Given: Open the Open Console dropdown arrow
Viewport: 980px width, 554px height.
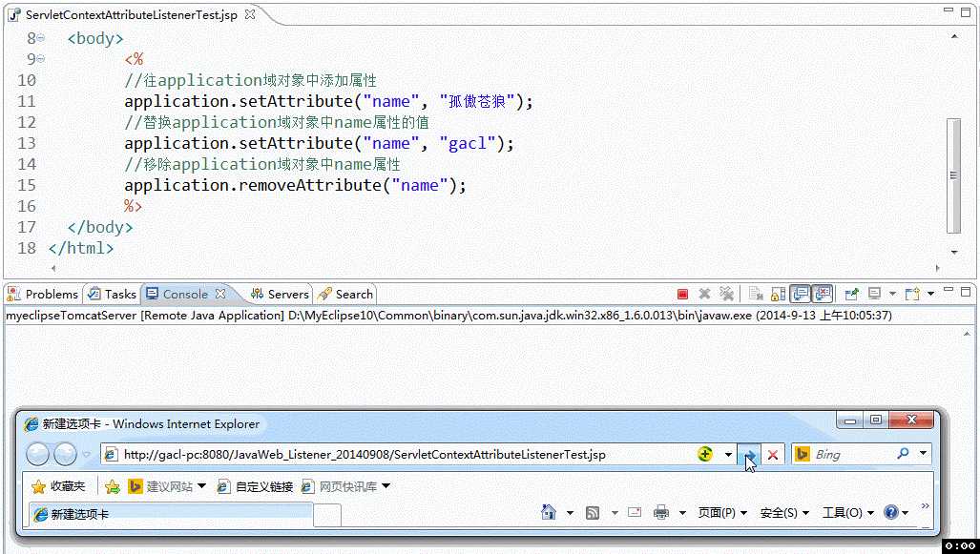Looking at the screenshot, I should click(x=930, y=294).
